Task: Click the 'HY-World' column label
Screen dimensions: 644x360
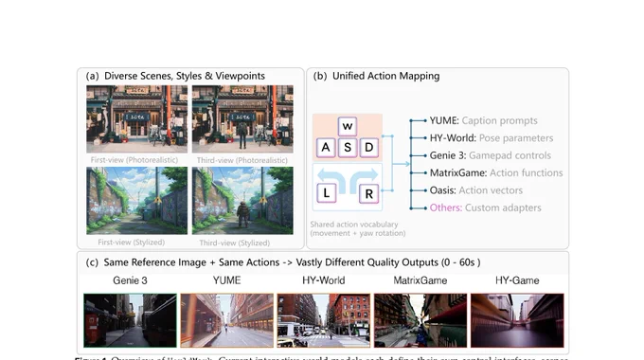Action: (324, 280)
